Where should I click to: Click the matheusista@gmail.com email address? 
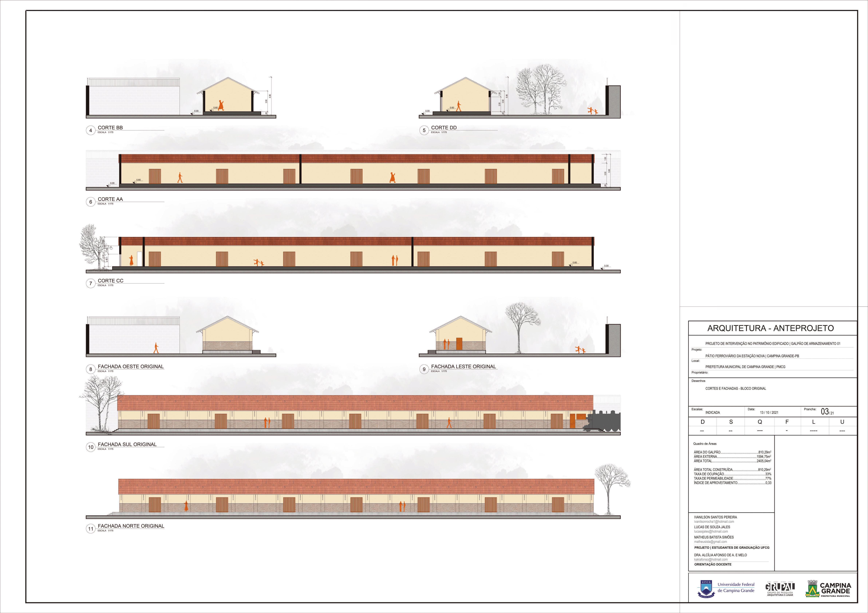(710, 541)
